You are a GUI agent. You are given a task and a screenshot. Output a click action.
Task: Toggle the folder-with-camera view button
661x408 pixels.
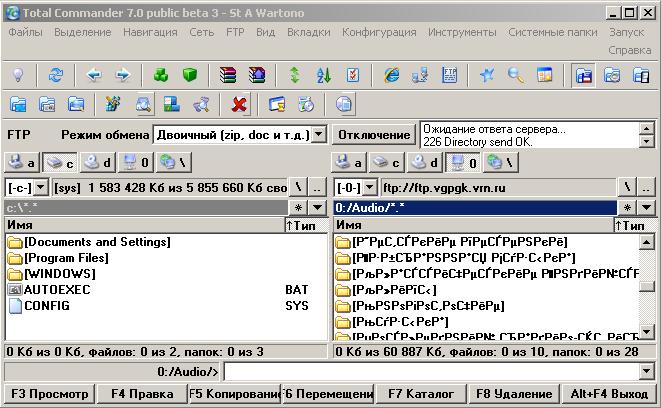click(x=612, y=75)
